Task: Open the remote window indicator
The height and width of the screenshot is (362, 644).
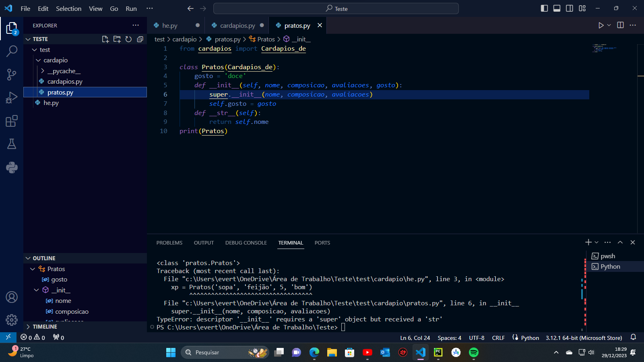Action: click(x=8, y=337)
